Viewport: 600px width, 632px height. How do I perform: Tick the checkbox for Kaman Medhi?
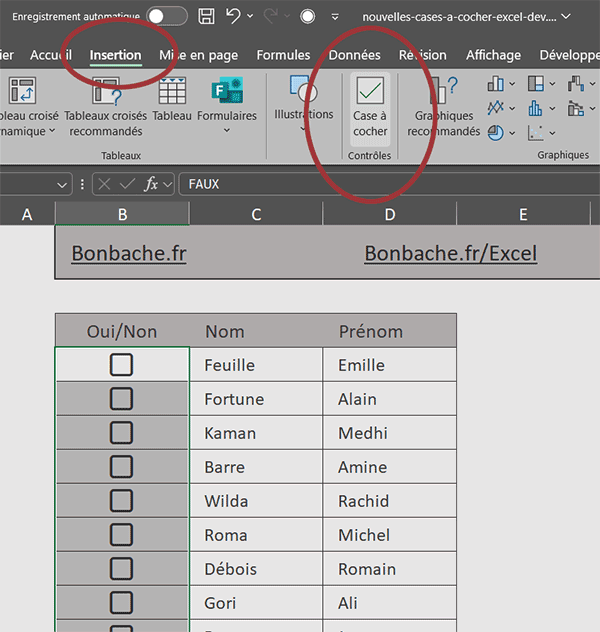[121, 432]
